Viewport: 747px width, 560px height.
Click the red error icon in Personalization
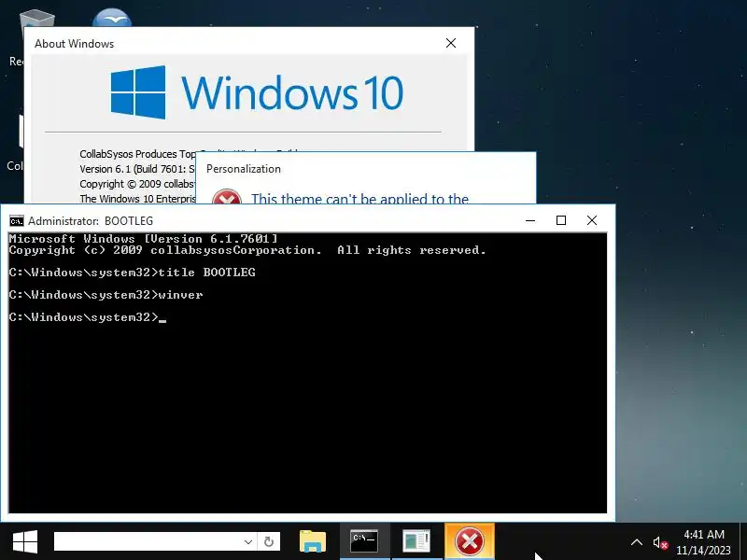click(227, 197)
